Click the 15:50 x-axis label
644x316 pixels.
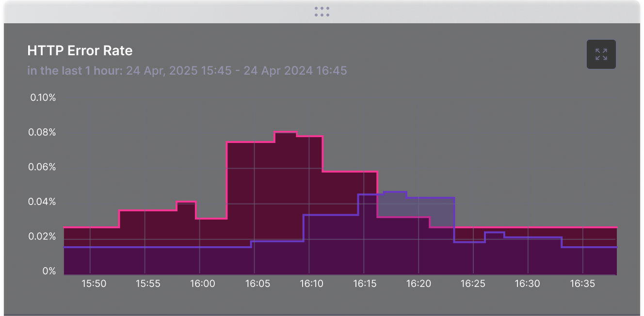click(94, 284)
